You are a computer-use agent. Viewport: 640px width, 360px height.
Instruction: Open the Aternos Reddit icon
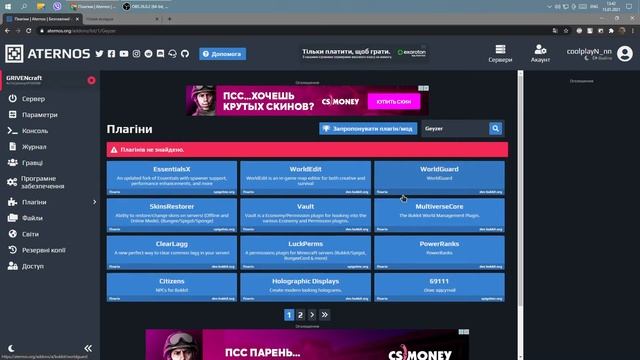point(149,54)
